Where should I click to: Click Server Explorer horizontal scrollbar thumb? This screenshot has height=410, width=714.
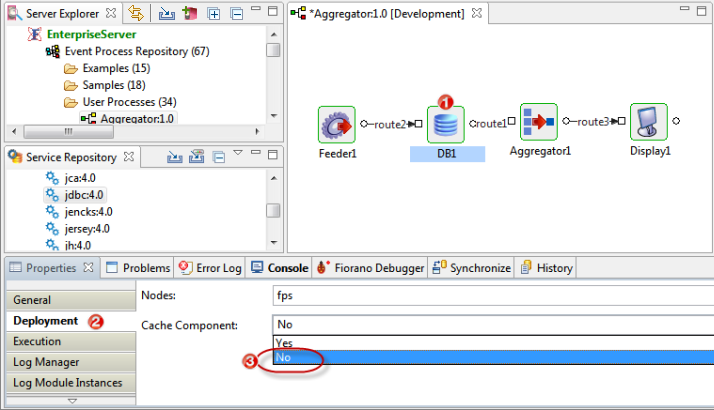coord(68,132)
